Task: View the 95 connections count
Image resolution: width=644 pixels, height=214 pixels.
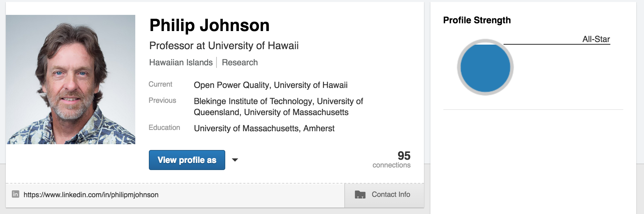Action: 392,160
